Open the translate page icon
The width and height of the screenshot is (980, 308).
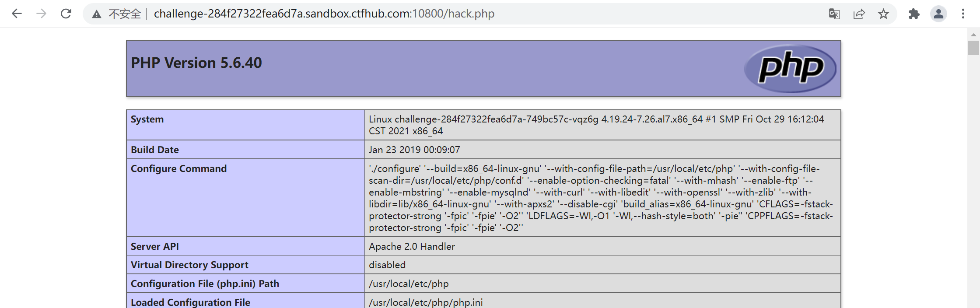834,14
